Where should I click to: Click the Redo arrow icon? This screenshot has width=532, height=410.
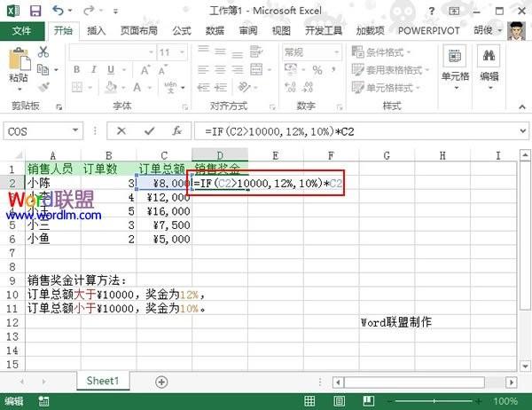point(89,11)
